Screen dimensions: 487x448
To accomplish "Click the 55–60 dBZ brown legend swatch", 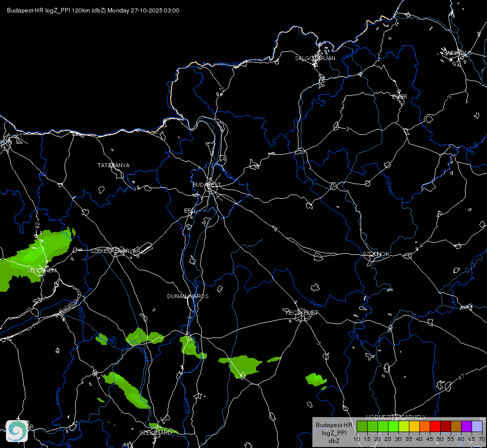I will pyautogui.click(x=456, y=426).
